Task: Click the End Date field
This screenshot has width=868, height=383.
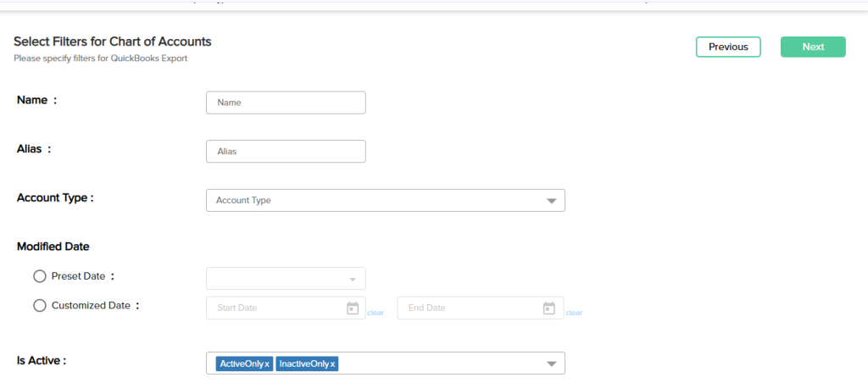Action: point(481,308)
